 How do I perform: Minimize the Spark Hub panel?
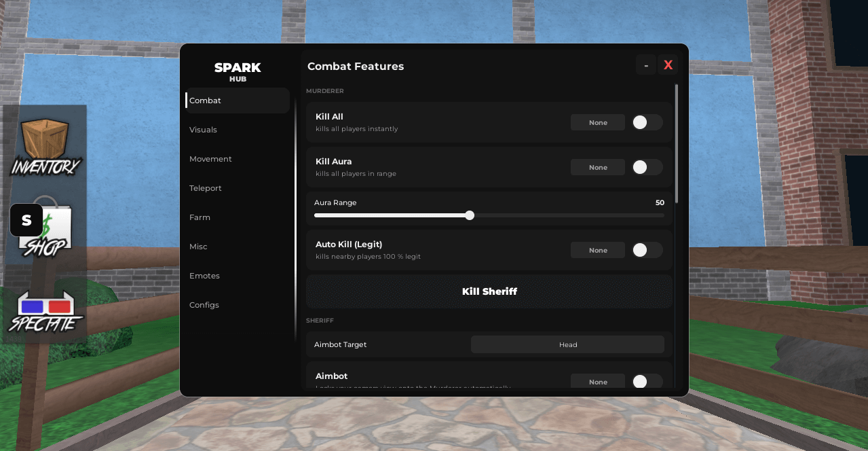(x=646, y=65)
